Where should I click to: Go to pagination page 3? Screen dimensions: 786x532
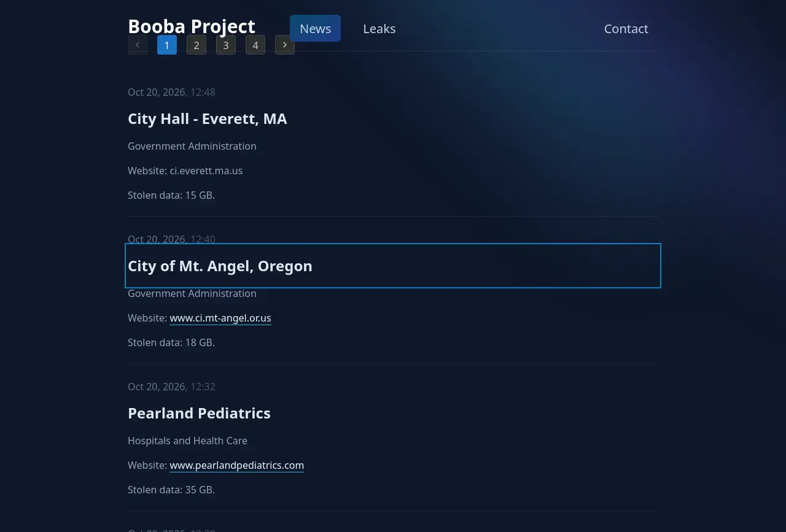226,45
